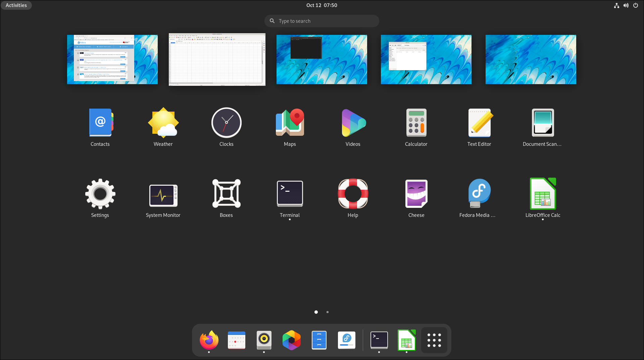The height and width of the screenshot is (360, 644).
Task: Open the Help app
Action: [353, 198]
